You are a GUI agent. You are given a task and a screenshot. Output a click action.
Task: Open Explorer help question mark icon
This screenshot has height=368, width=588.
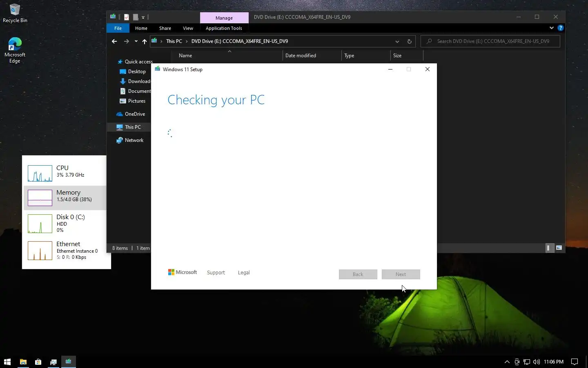pyautogui.click(x=561, y=28)
